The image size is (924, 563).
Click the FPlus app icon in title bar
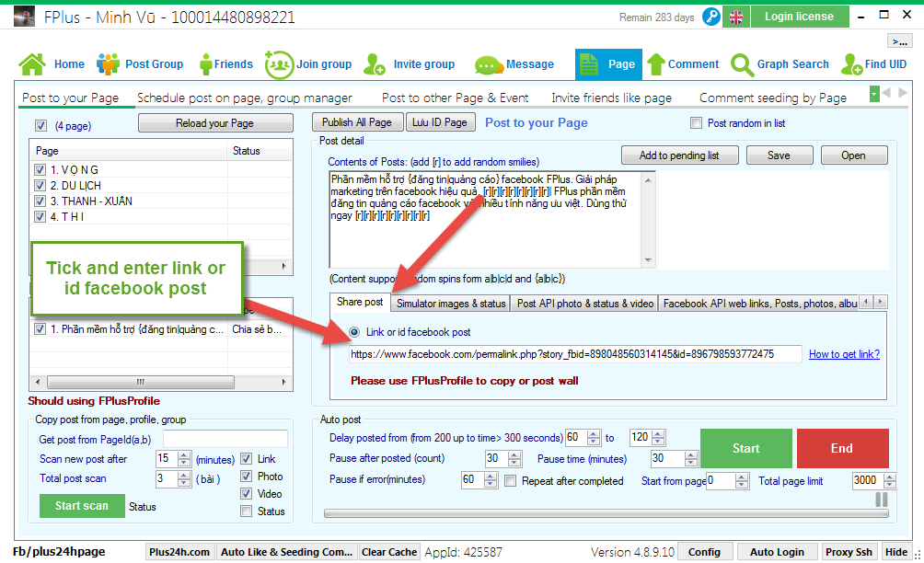tap(24, 17)
